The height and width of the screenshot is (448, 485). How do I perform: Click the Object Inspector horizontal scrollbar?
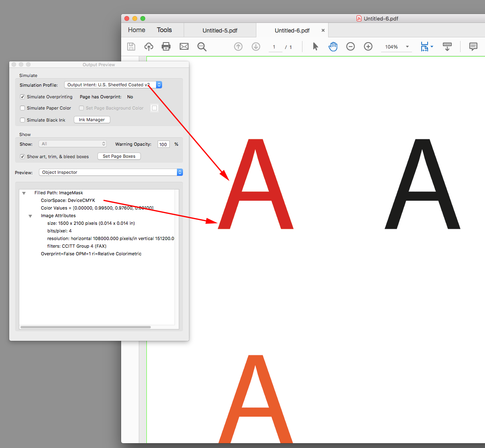(85, 327)
